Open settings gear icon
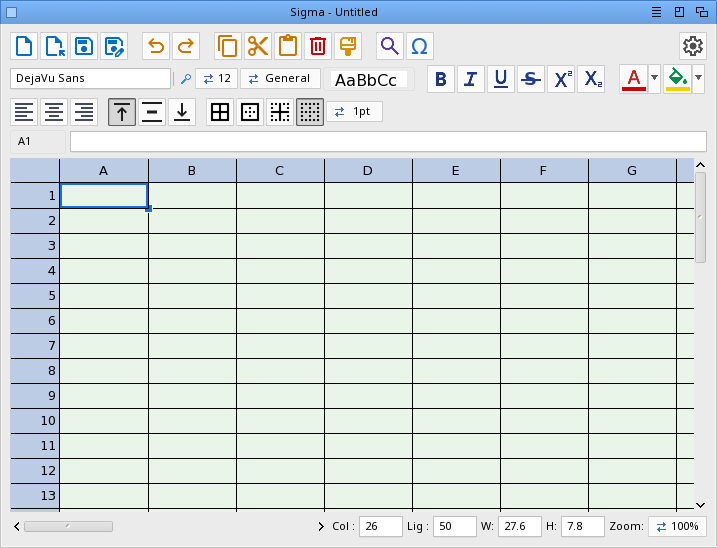This screenshot has height=548, width=717. pos(693,46)
